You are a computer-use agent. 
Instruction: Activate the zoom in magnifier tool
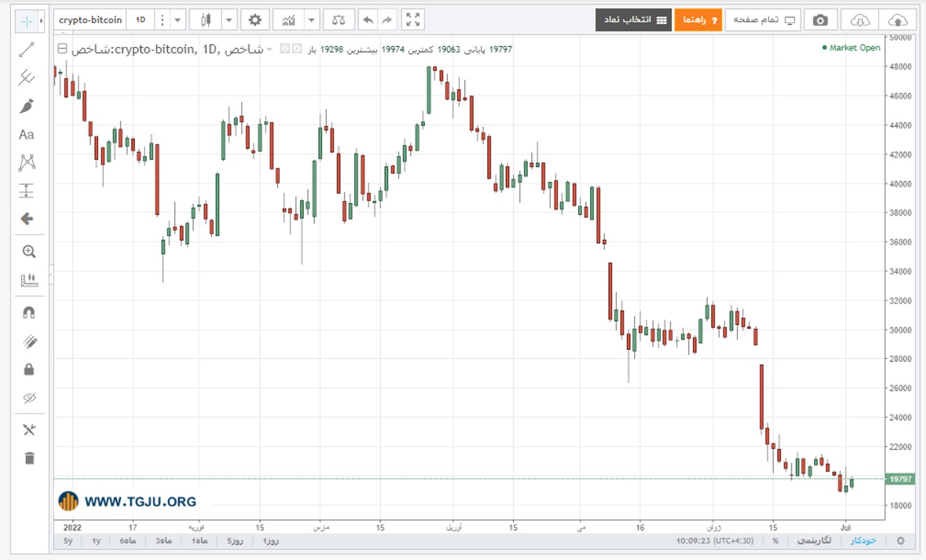click(x=29, y=252)
